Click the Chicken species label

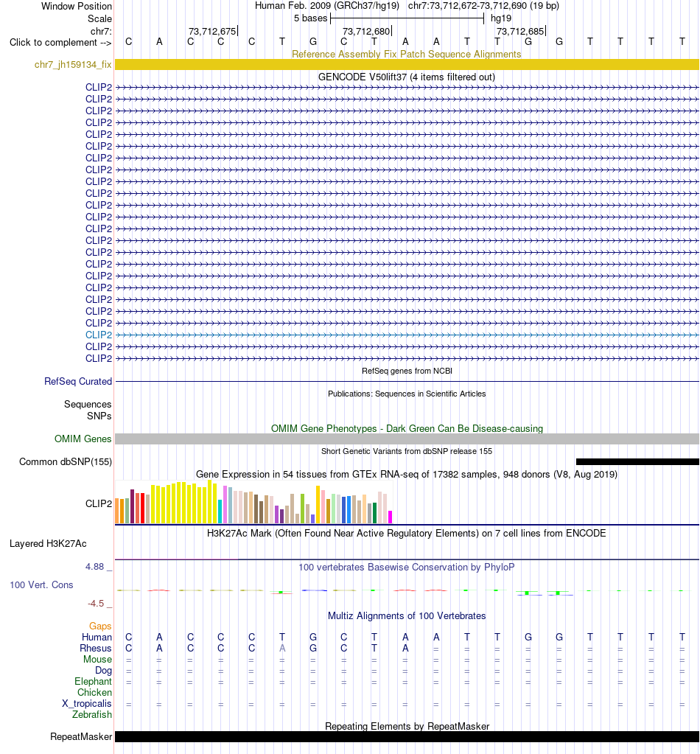coord(95,692)
